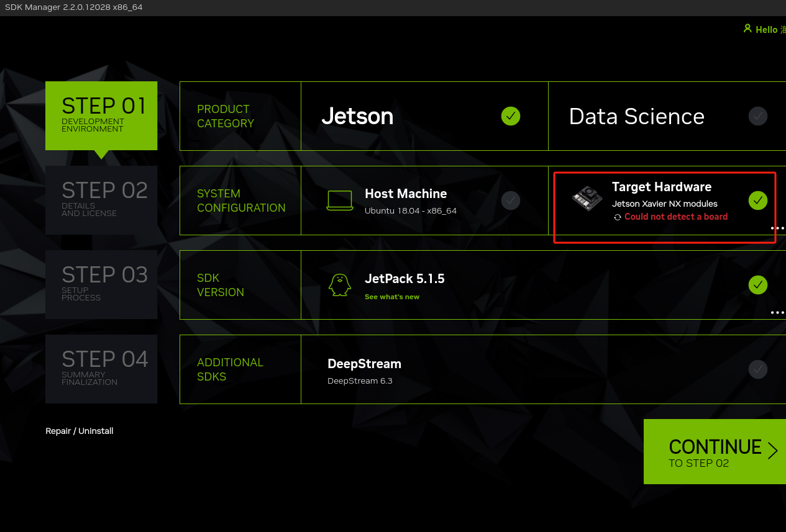Click the DeepStream 6.3 version text
The image size is (786, 532).
pyautogui.click(x=360, y=381)
